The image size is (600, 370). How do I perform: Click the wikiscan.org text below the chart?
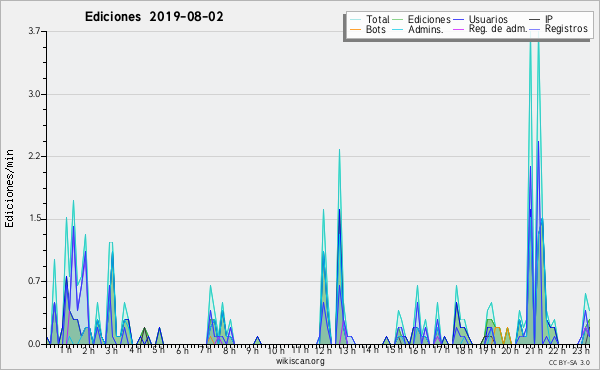pyautogui.click(x=300, y=361)
